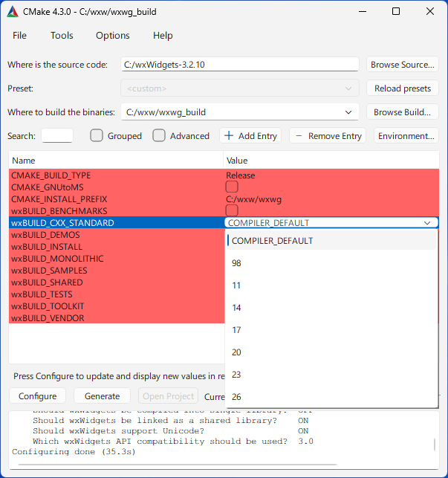
Task: Select the wxBUILD_SAMPLES entry
Action: tap(49, 271)
